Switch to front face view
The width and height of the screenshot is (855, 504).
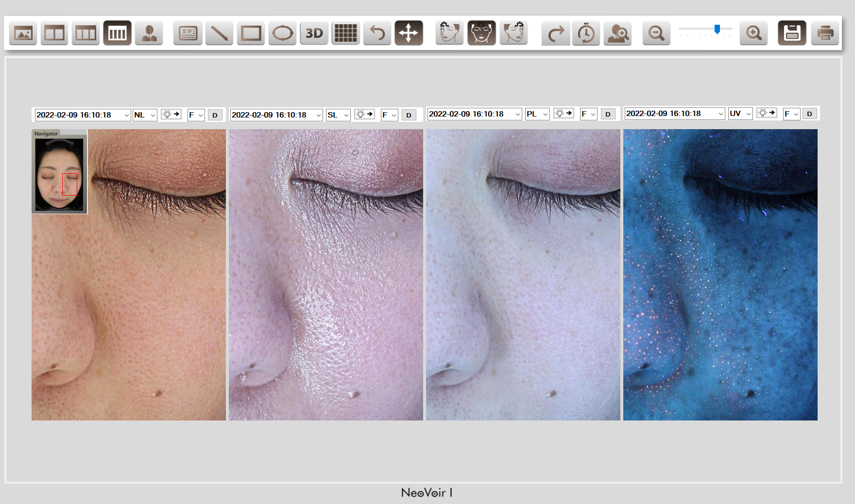click(481, 34)
